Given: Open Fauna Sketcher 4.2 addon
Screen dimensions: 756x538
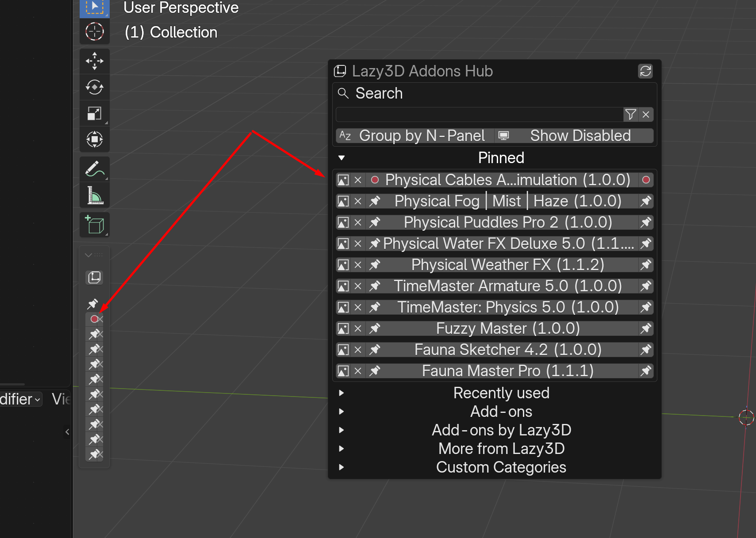Looking at the screenshot, I should pyautogui.click(x=502, y=350).
